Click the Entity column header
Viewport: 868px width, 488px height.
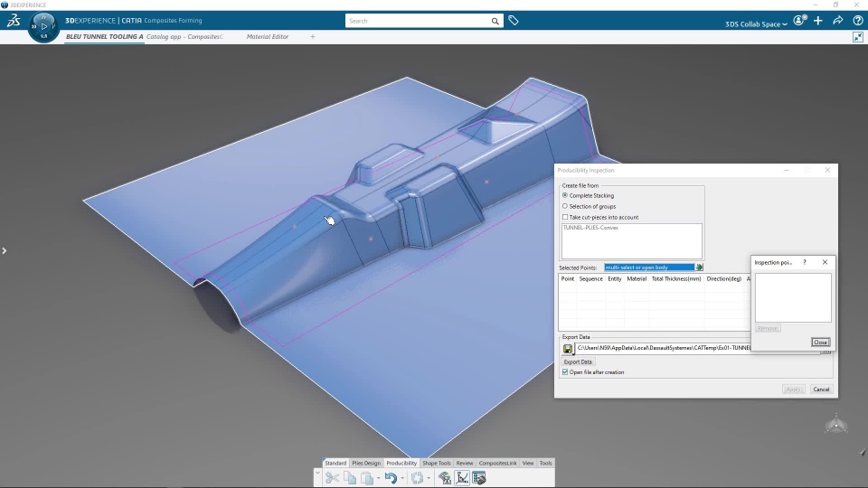[x=615, y=279]
